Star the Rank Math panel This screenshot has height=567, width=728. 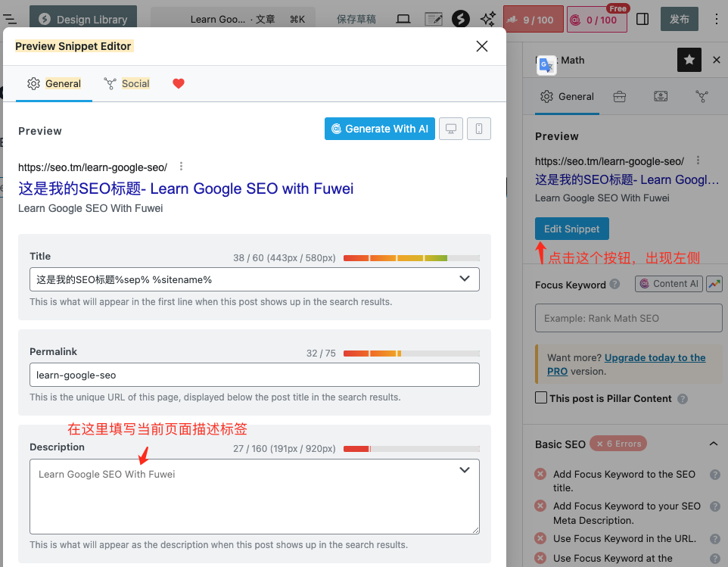tap(689, 59)
